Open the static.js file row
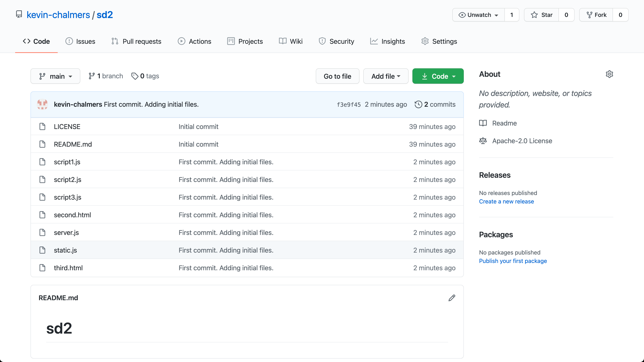Screen dimensions: 644x362 pos(66,250)
